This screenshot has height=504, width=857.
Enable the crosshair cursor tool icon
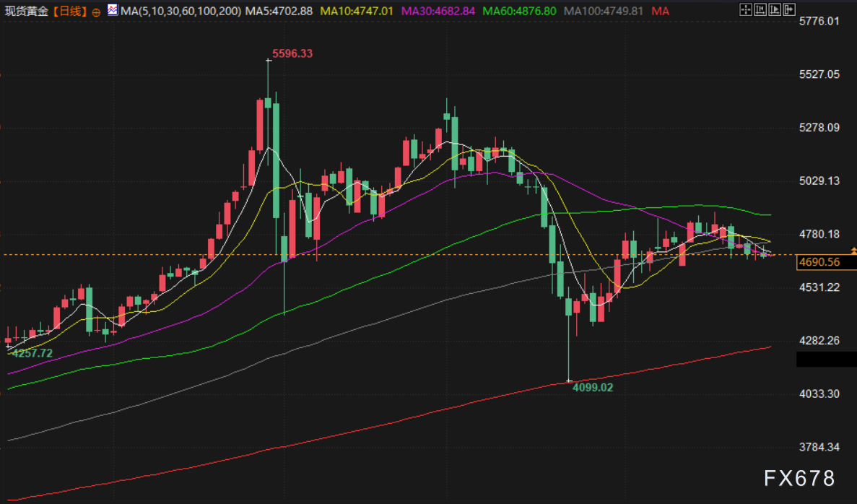click(x=746, y=9)
